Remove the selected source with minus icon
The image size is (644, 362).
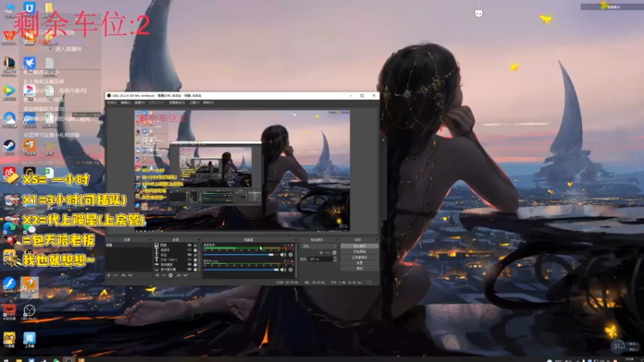point(164,275)
